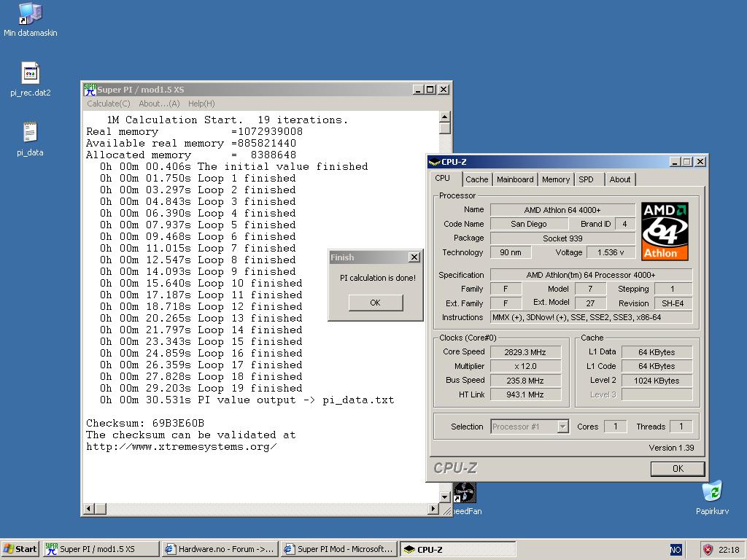Click the red security shield tray icon
The width and height of the screenshot is (747, 560).
tap(708, 550)
